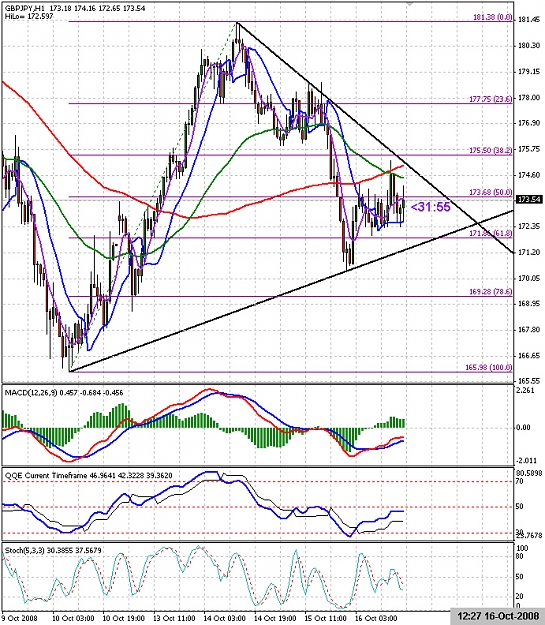Image resolution: width=545 pixels, height=625 pixels.
Task: Select the 177.75 (23.6) Fibonacci label
Action: (x=490, y=99)
